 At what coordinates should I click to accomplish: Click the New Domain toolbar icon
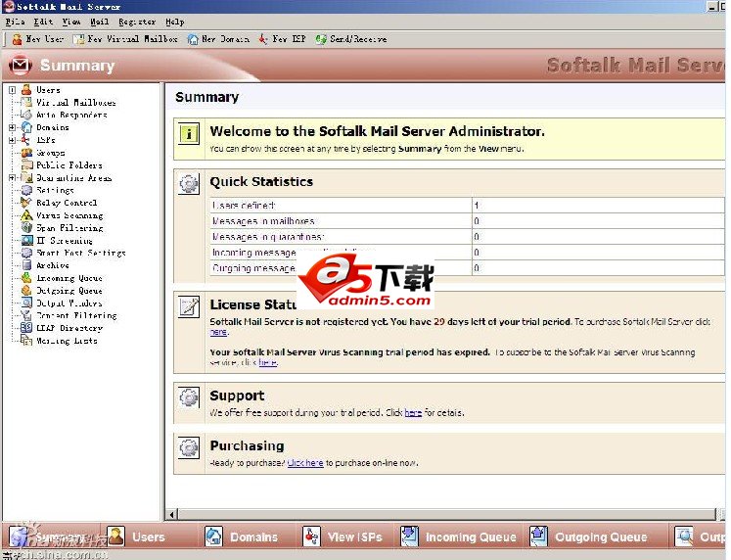(193, 39)
